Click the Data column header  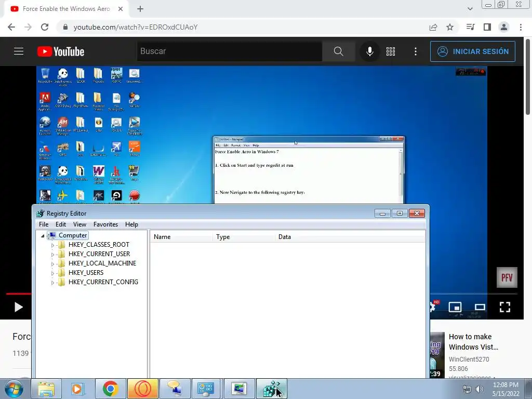(x=350, y=237)
